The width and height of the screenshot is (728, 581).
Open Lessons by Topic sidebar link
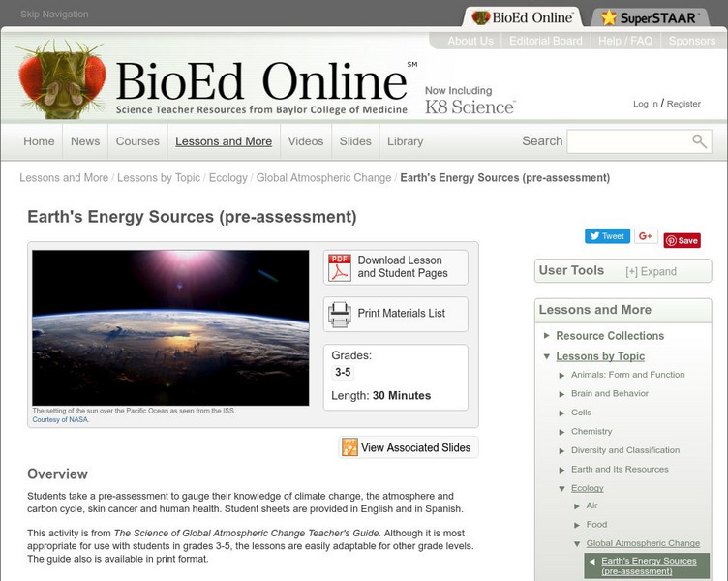coord(600,356)
